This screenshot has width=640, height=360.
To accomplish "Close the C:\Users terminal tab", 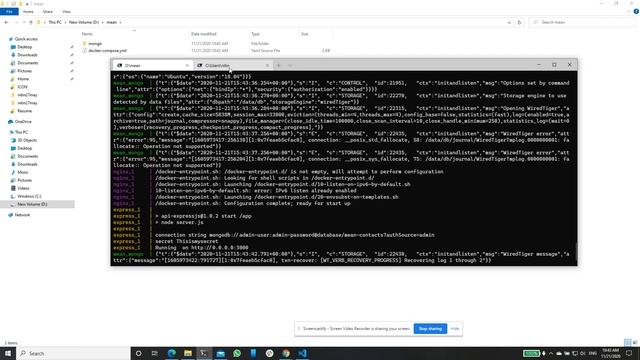I will point(267,65).
